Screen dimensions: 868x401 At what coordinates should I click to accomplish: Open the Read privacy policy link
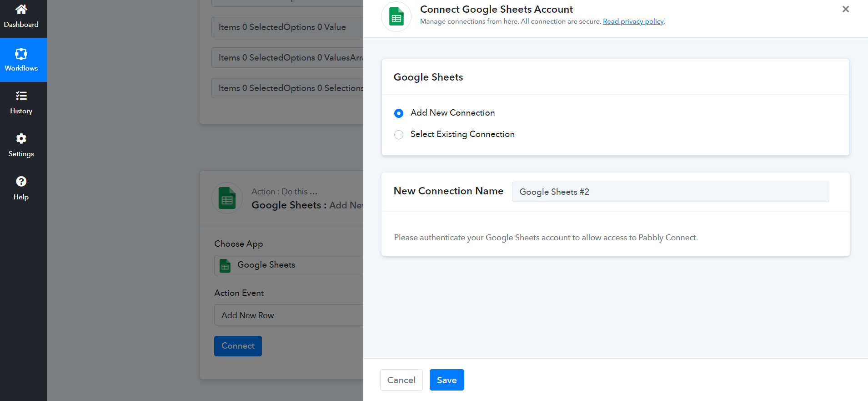[x=633, y=21]
